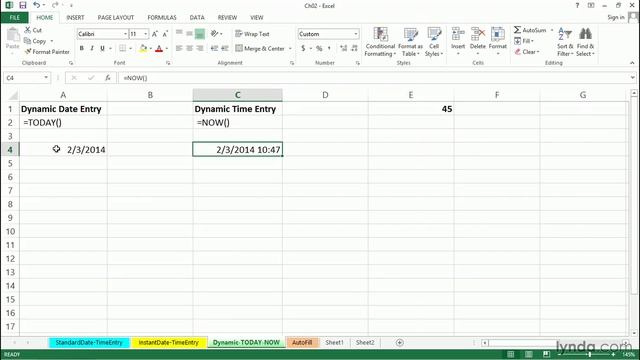
Task: Decrease font size with small A
Action: [x=165, y=34]
